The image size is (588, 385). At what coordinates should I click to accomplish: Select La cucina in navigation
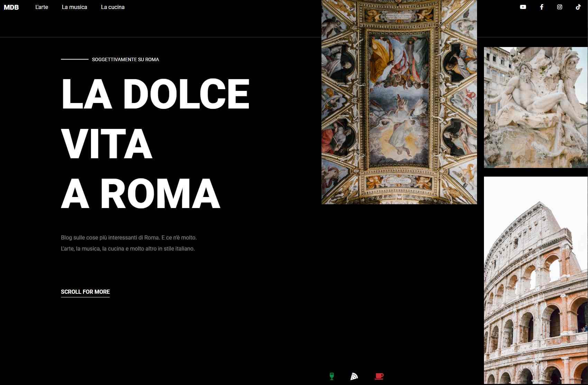click(x=113, y=7)
